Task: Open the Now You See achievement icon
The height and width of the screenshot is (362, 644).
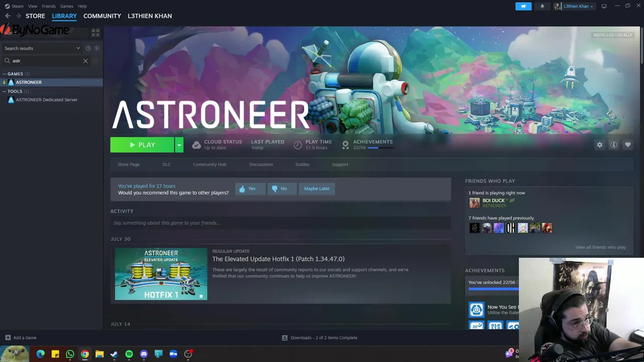Action: (476, 309)
